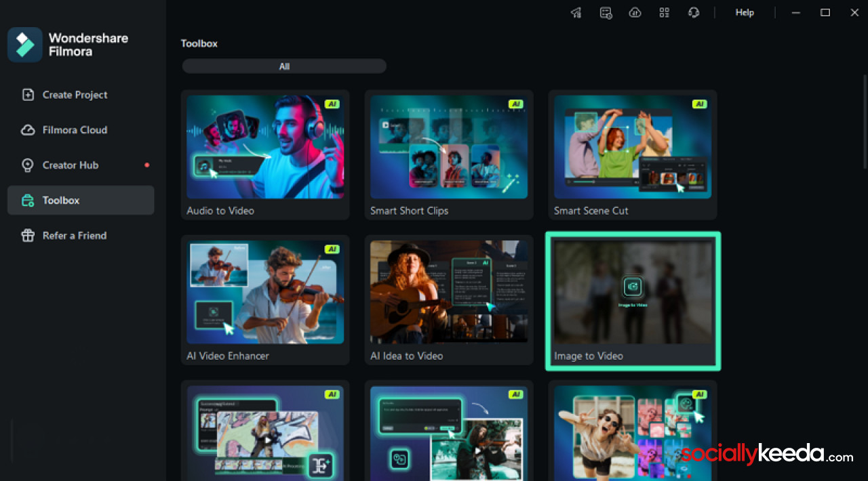
Task: Click the headset support icon
Action: 694,13
